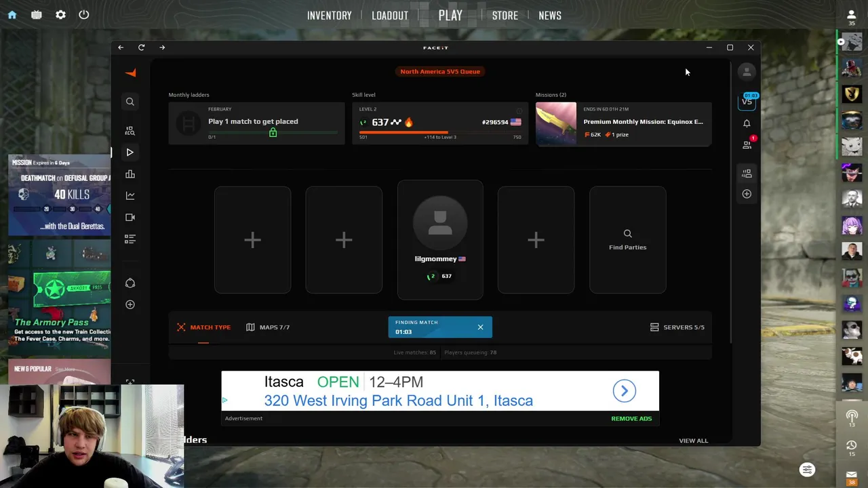
Task: Open the profile avatar in right sidebar
Action: tap(747, 71)
